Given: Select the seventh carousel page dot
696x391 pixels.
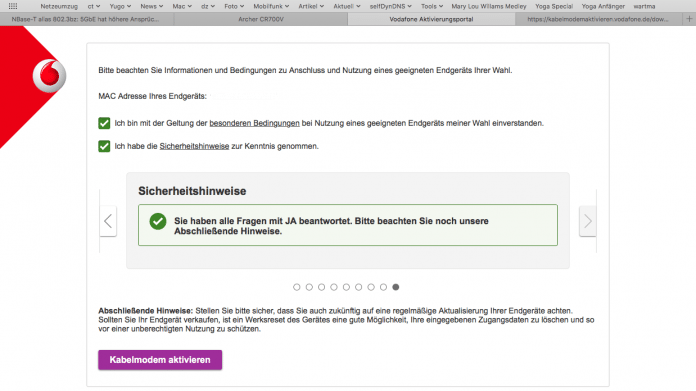Looking at the screenshot, I should tap(371, 287).
